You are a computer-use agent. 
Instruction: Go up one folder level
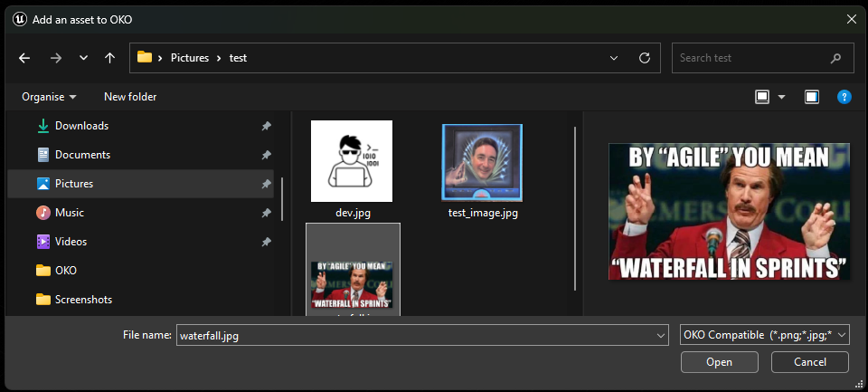click(110, 58)
